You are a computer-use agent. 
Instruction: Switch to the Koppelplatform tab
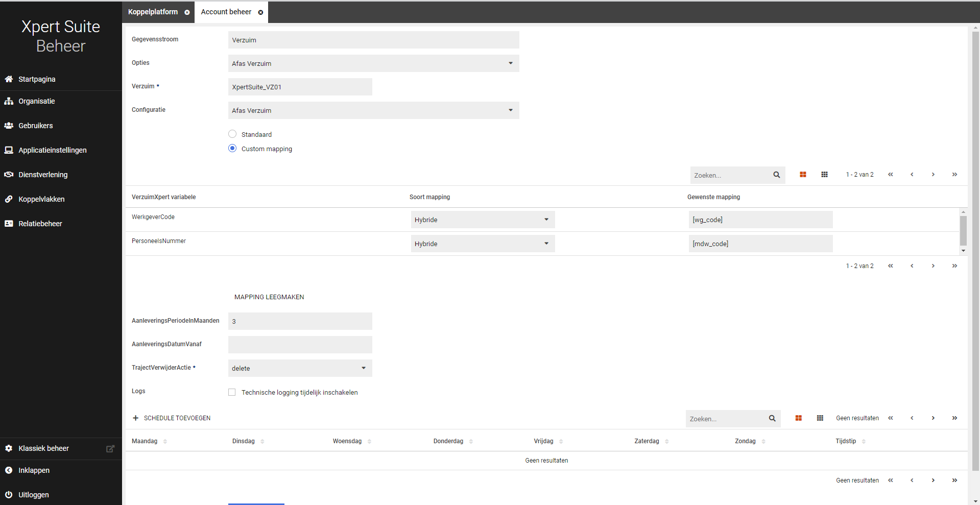coord(153,12)
